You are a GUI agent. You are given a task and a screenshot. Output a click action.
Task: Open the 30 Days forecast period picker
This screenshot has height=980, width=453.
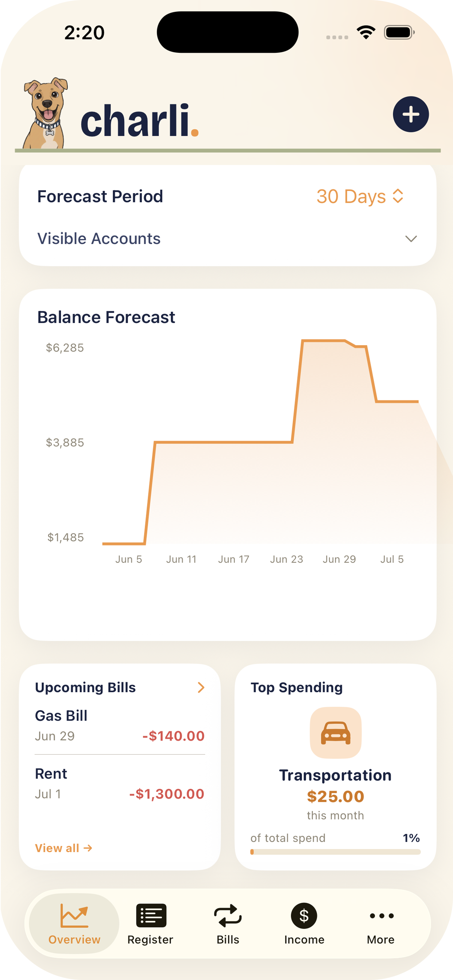[360, 196]
